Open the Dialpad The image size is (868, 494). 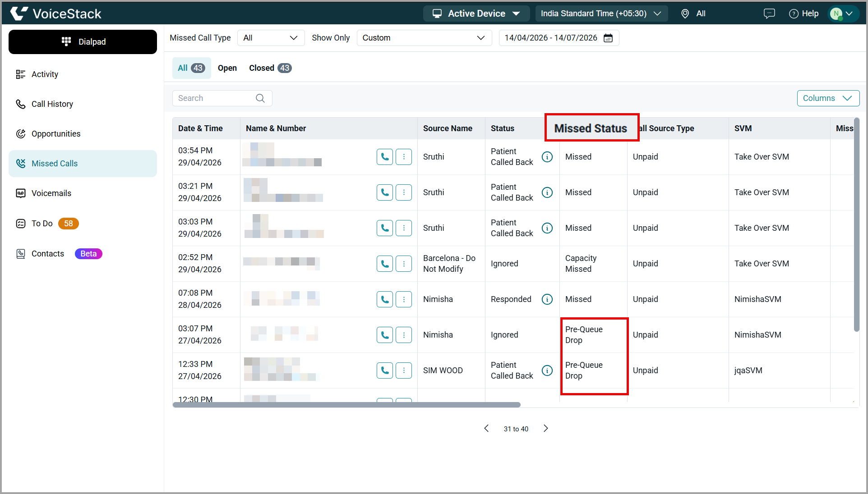(x=83, y=42)
